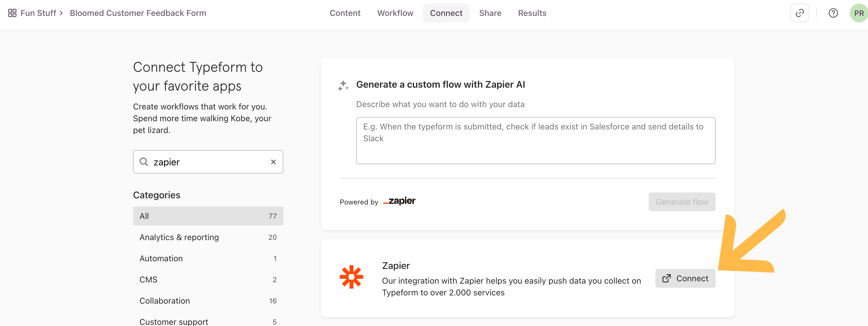
Task: Switch to the Workflow tab
Action: 395,13
